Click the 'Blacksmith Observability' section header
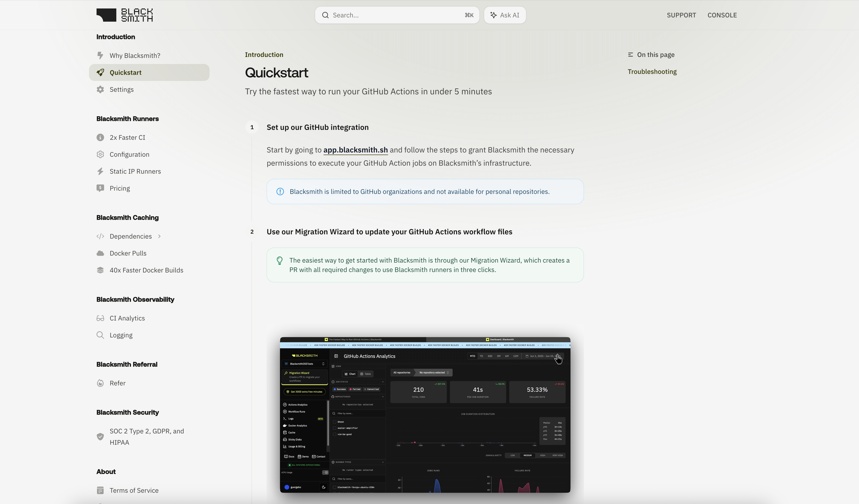This screenshot has height=504, width=859. point(135,300)
